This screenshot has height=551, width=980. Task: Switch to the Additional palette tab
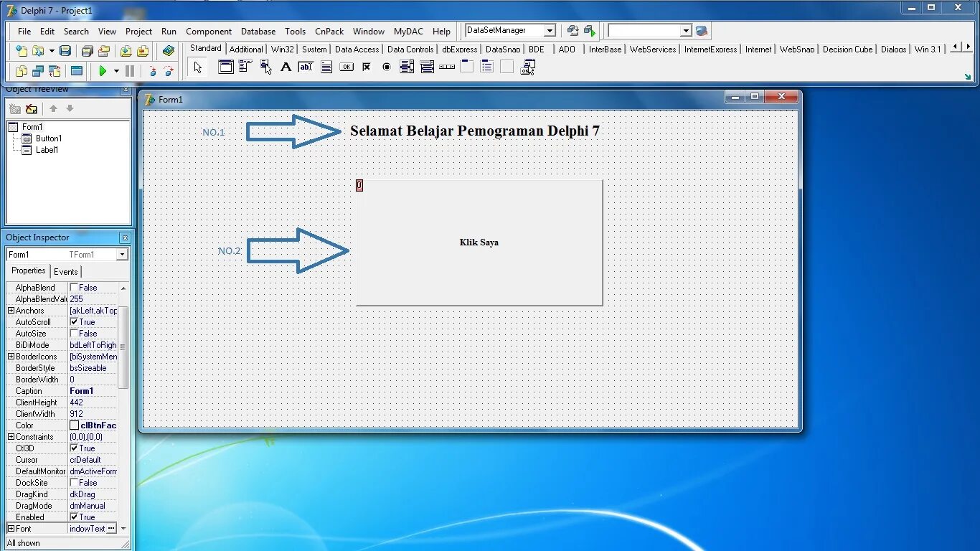[246, 50]
